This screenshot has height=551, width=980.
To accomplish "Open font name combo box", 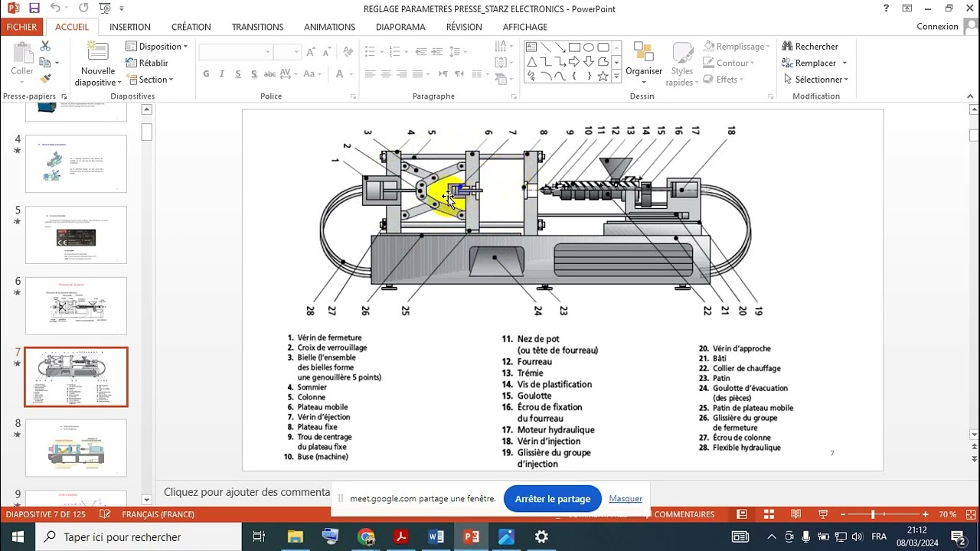I will tap(235, 52).
